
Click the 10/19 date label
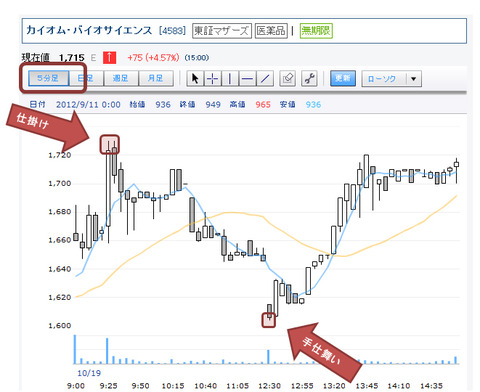(x=89, y=373)
